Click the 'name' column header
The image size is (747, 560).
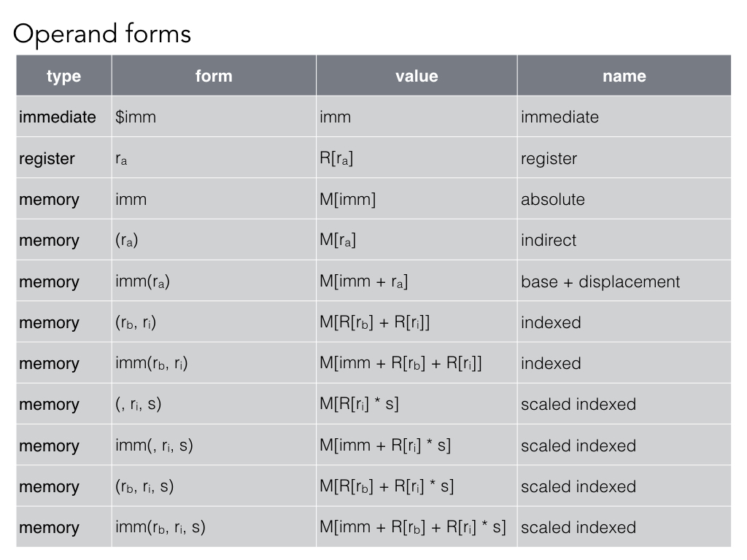[624, 76]
